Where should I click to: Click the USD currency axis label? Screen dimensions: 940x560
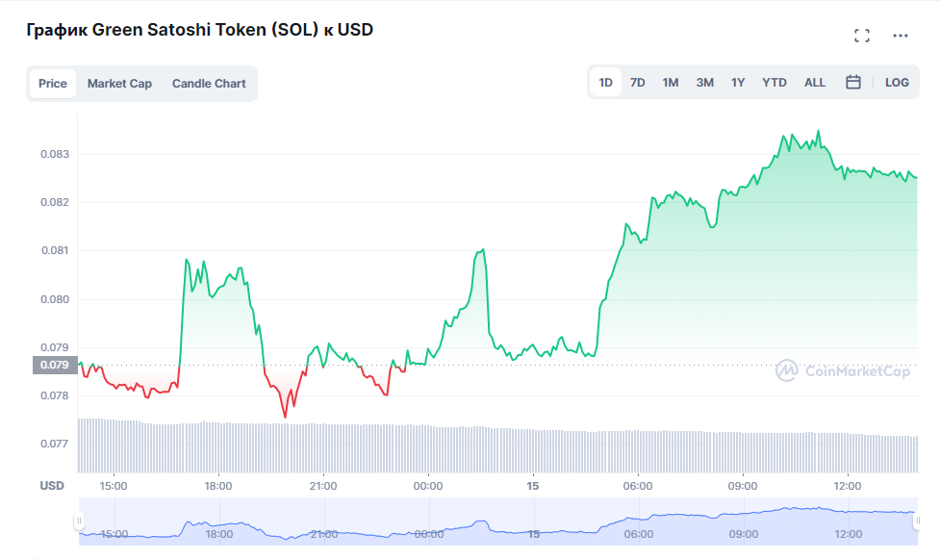pyautogui.click(x=52, y=486)
